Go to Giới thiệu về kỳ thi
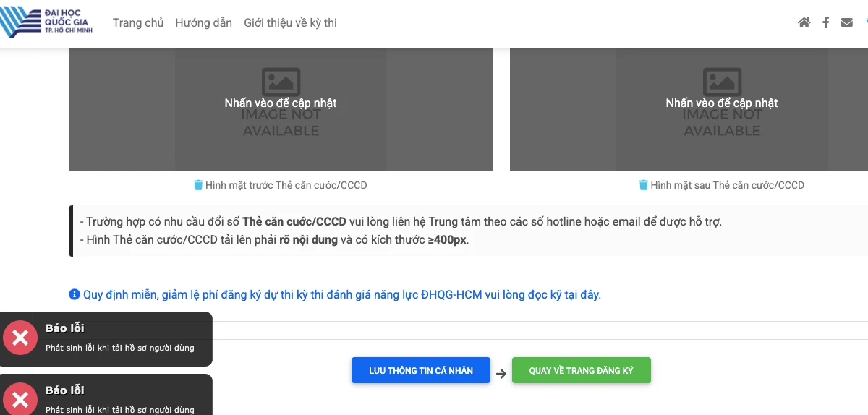868x415 pixels. [x=290, y=22]
